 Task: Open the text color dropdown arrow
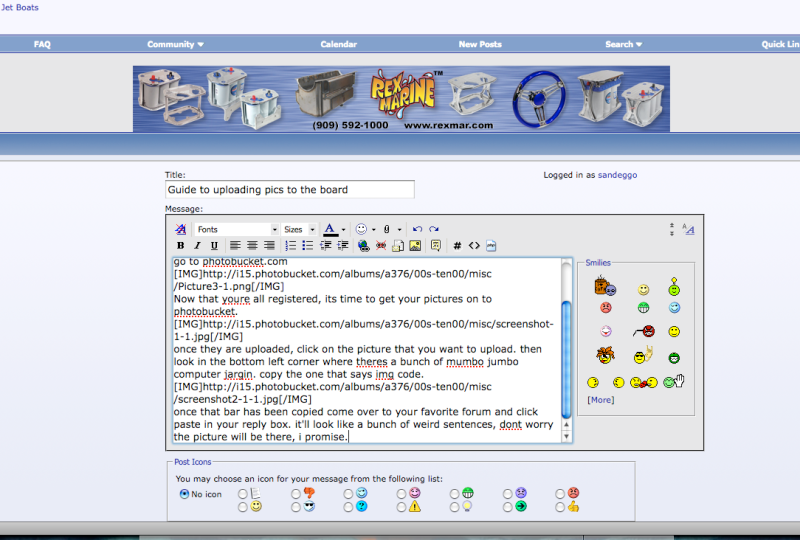point(343,230)
